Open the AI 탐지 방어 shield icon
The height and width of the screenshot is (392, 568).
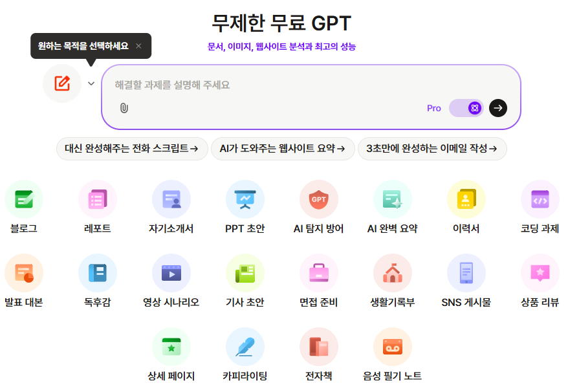pos(319,199)
